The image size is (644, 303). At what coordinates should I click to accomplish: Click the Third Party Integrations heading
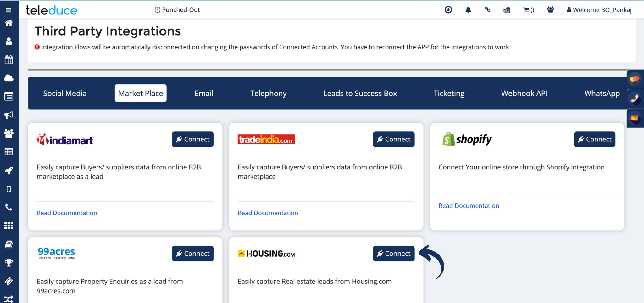[x=108, y=31]
